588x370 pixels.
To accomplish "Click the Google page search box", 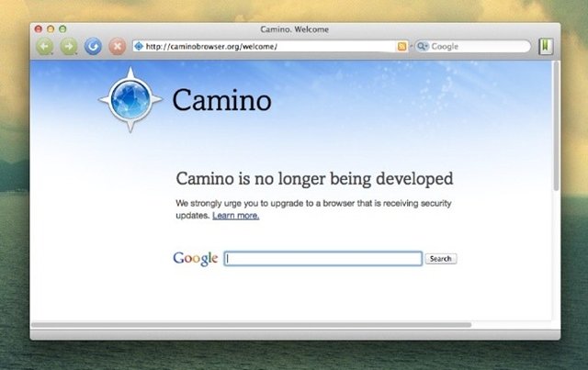I will coord(323,259).
